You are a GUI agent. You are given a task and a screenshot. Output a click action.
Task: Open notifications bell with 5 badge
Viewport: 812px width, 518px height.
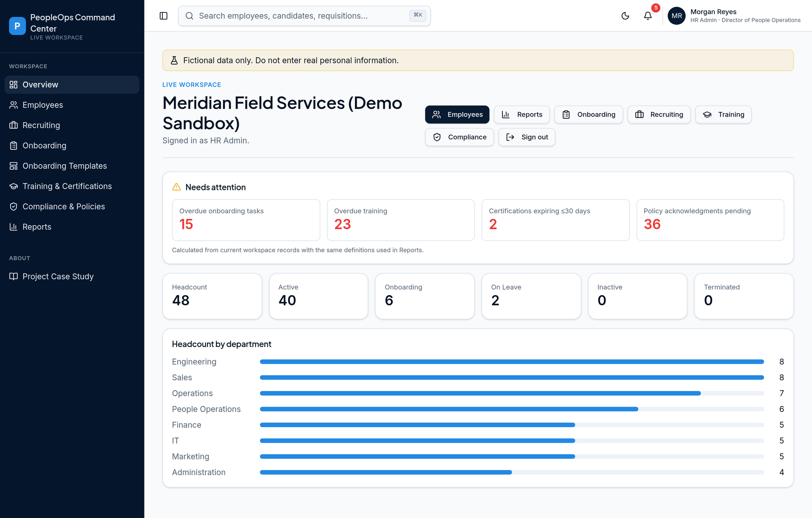coord(648,16)
